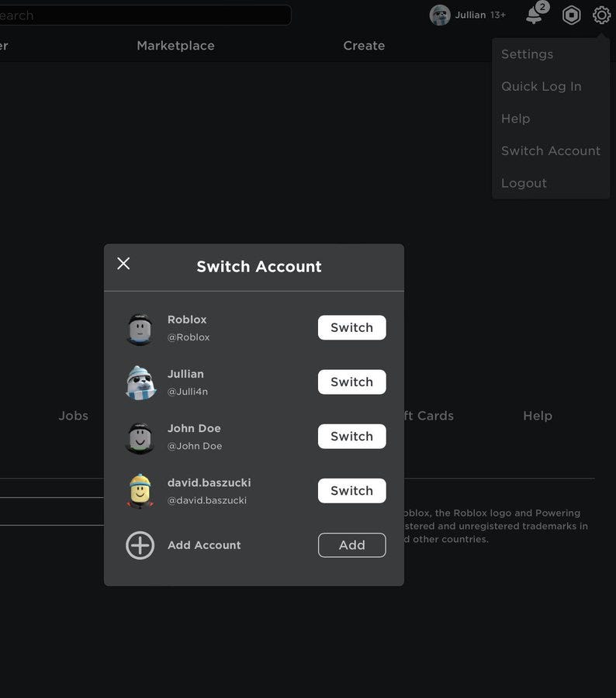Open the Gift Cards footer link
Screen dimensions: 616x698
coord(428,416)
